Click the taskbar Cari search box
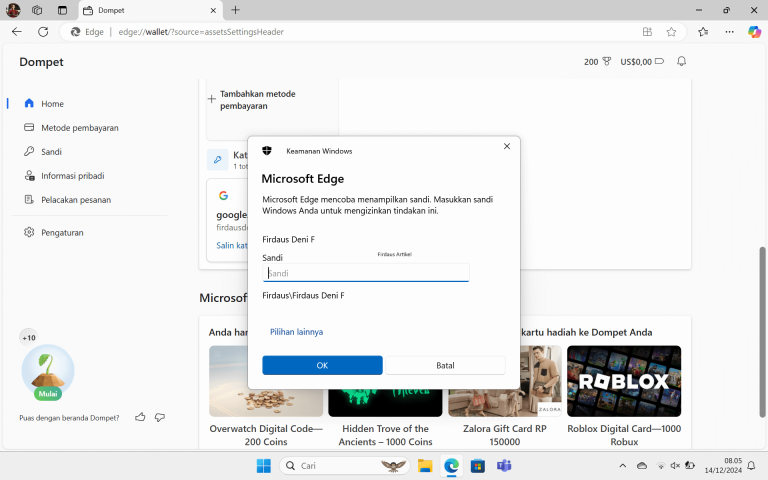768x480 pixels. coord(345,465)
